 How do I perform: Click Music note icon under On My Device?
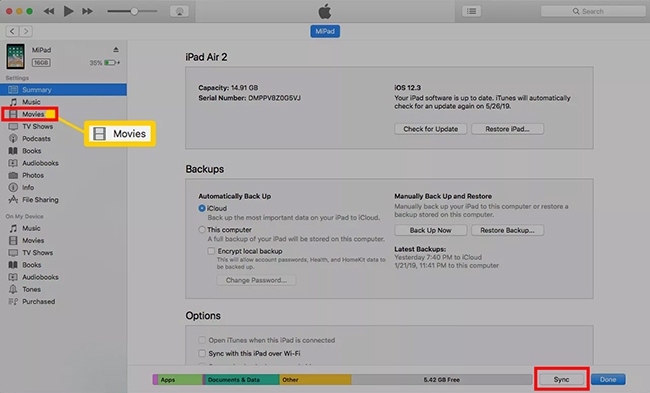coord(13,228)
